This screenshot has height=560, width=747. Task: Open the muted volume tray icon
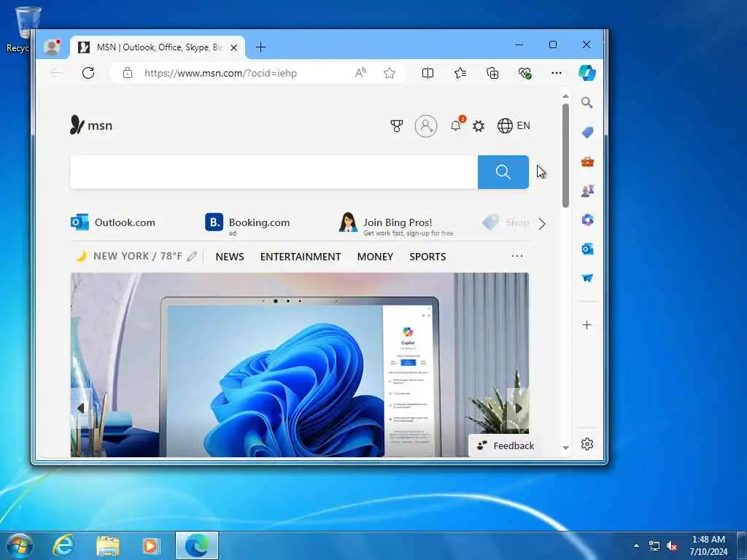tap(672, 546)
